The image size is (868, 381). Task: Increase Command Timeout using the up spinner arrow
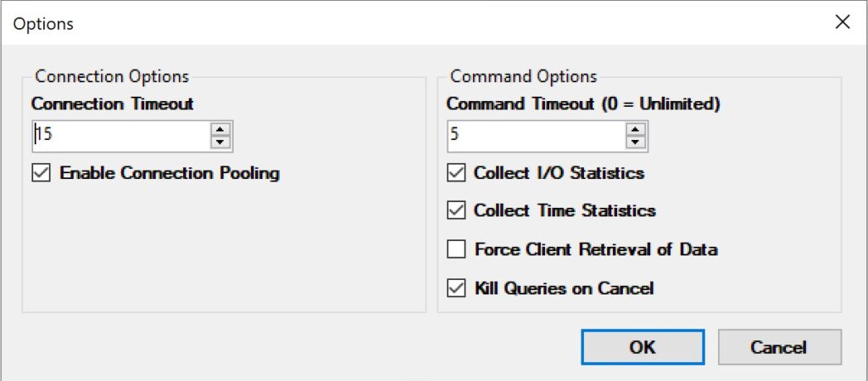[x=636, y=130]
